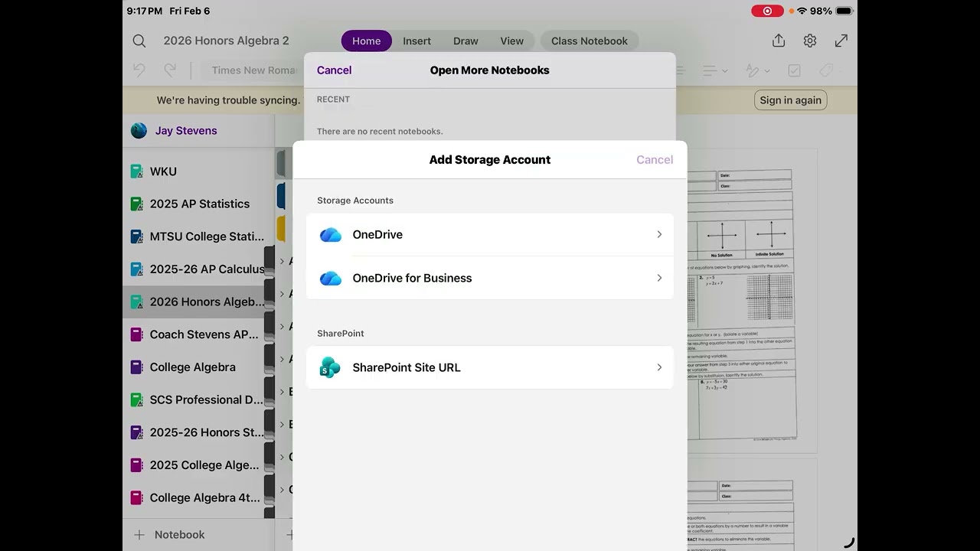Tap the full screen expand arrows icon

click(x=841, y=41)
